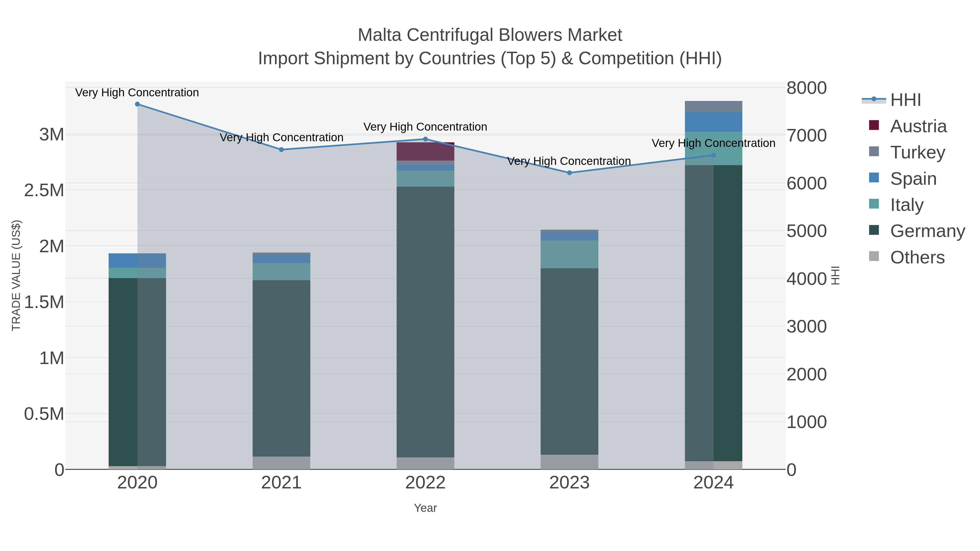Click the Turkey segment atop 2024 bar
980x551 pixels.
click(x=713, y=107)
